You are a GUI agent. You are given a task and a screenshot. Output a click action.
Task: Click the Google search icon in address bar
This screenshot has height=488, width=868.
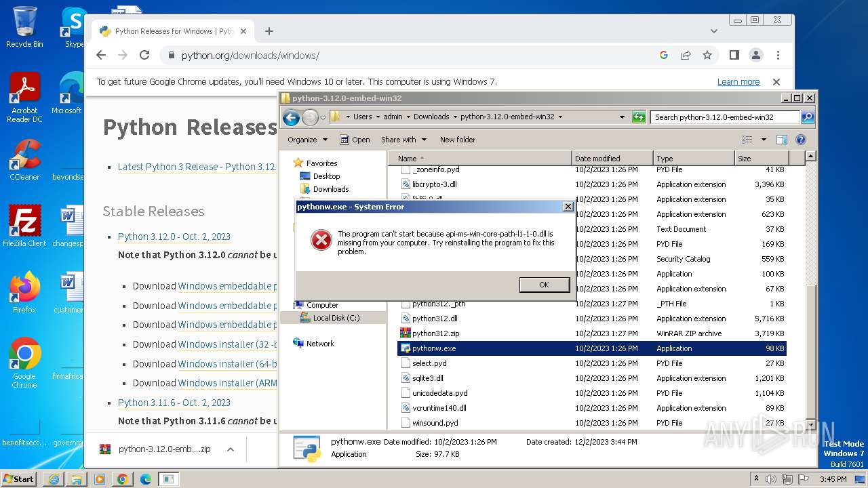coord(664,56)
